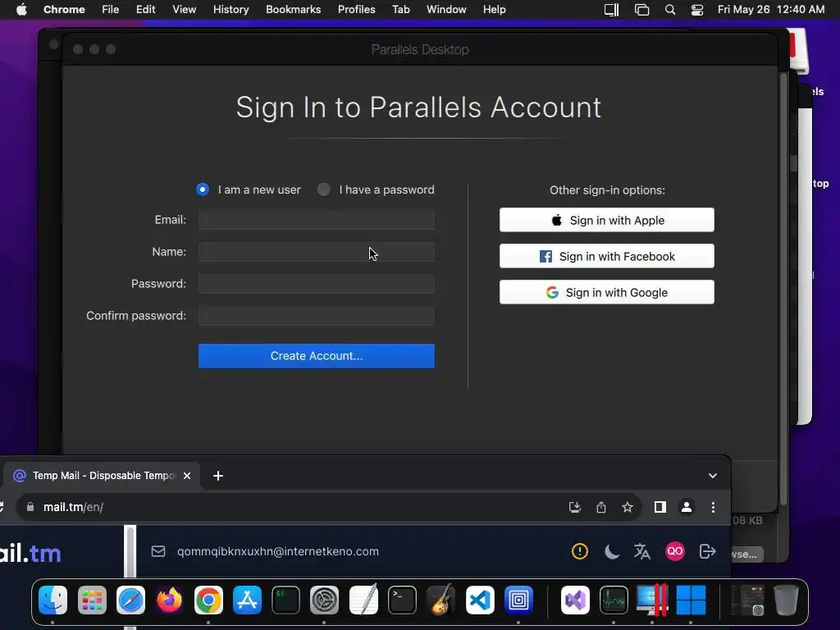Open the Help menu
840x630 pixels.
pos(494,10)
